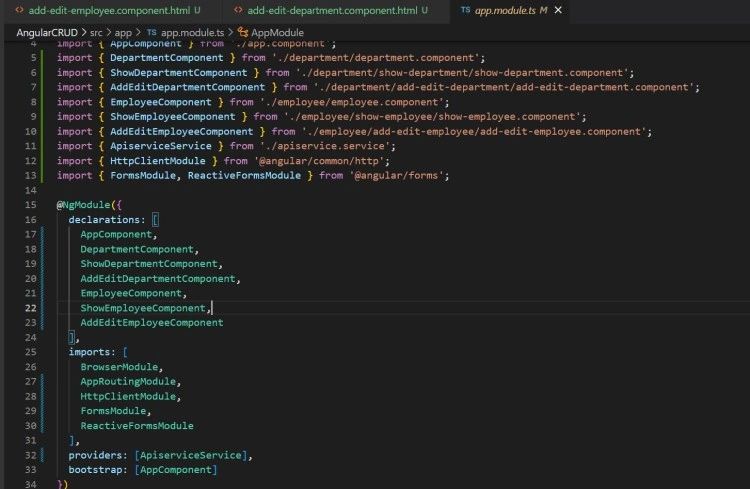The image size is (750, 489).
Task: Open src breadcrumb segment
Action: click(96, 33)
